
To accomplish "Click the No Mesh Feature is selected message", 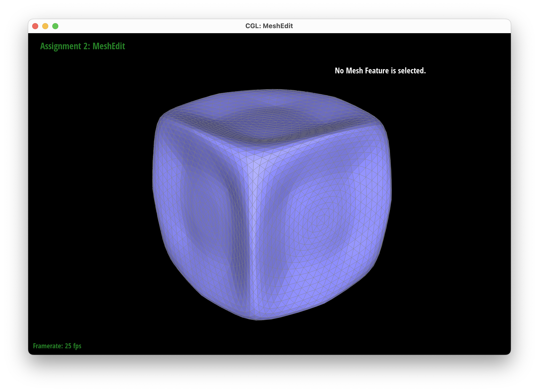I will [x=380, y=71].
